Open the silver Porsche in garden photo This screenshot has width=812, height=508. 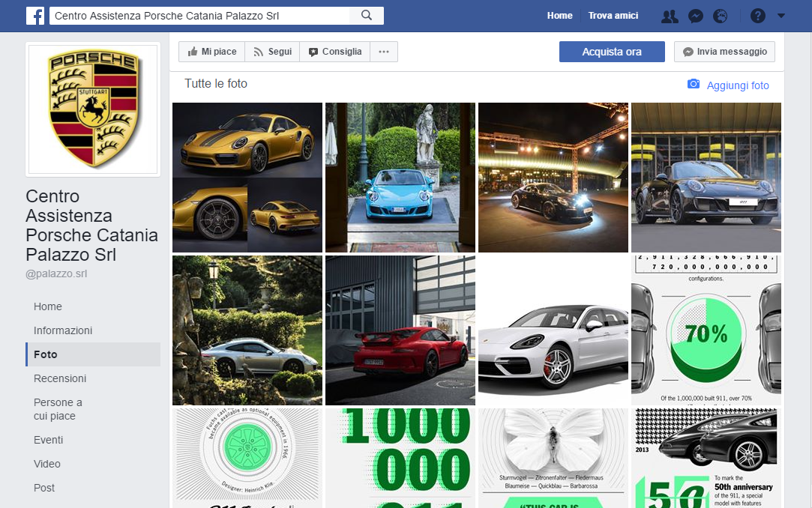coord(247,330)
